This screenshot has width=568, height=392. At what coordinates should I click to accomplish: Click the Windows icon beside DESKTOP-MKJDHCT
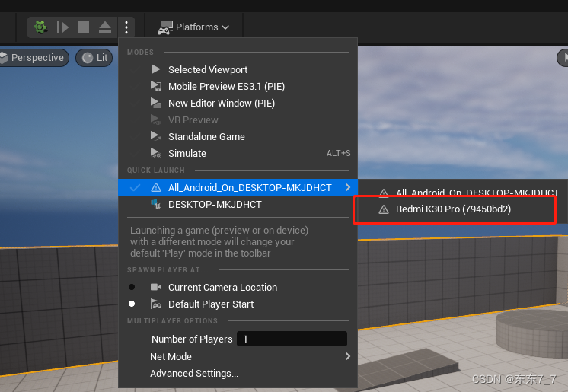pos(156,204)
